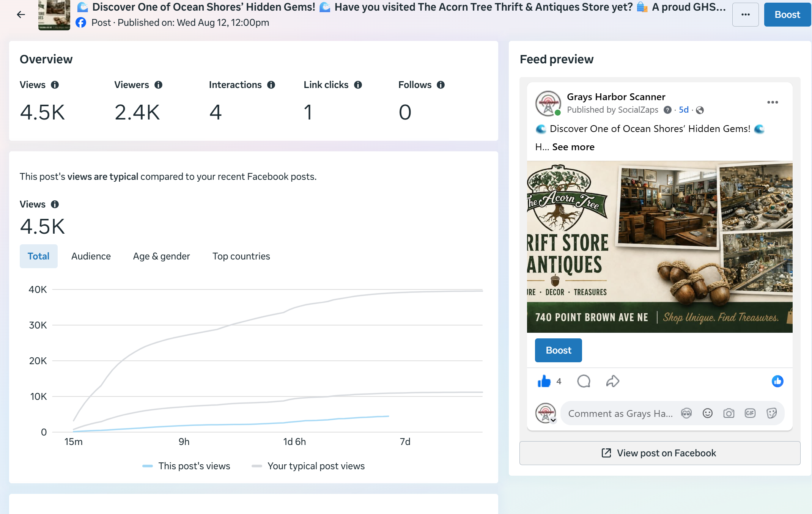Click the share arrow icon
The width and height of the screenshot is (812, 514).
(x=612, y=382)
